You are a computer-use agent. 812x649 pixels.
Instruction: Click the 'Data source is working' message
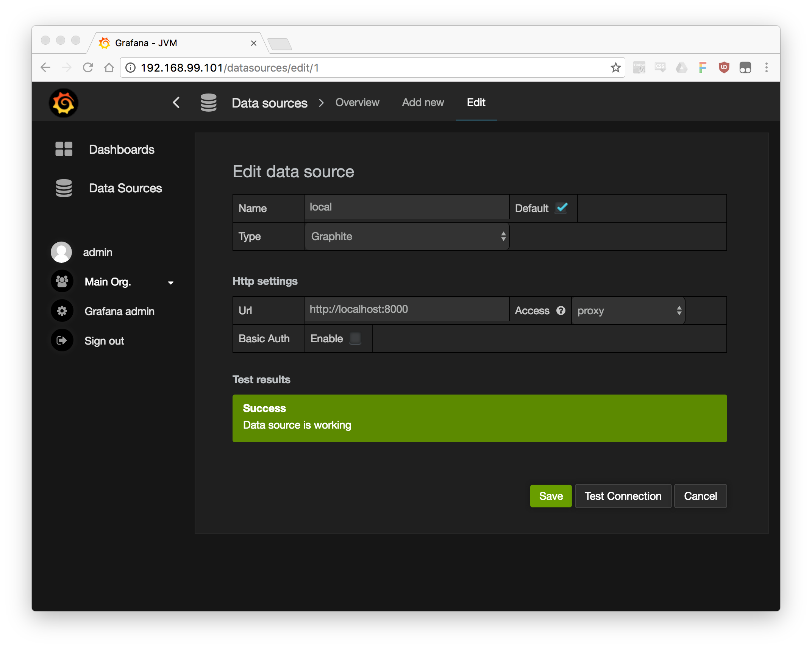(297, 425)
